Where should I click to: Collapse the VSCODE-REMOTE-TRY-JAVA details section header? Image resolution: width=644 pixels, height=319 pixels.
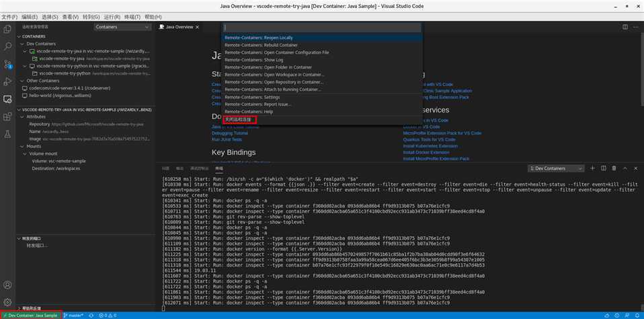click(85, 110)
